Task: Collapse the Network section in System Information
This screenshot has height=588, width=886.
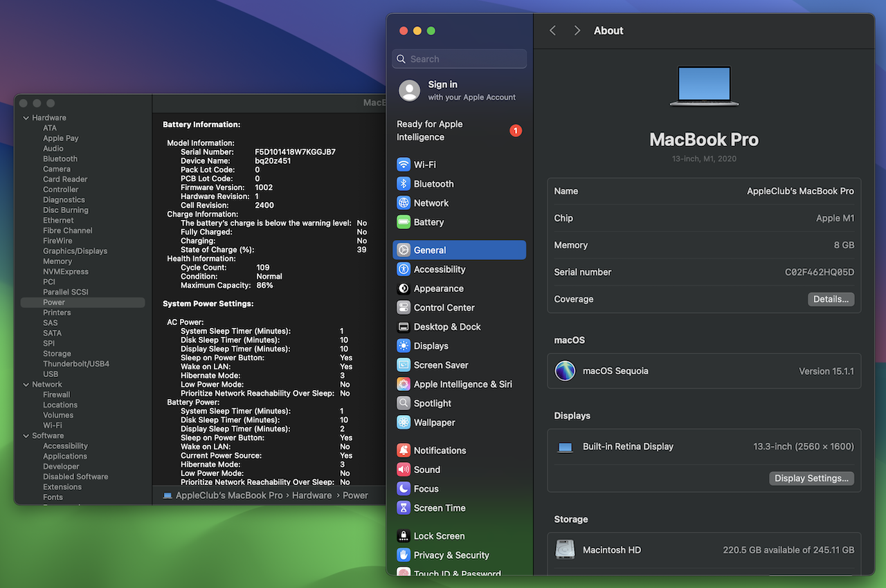Action: coord(26,385)
